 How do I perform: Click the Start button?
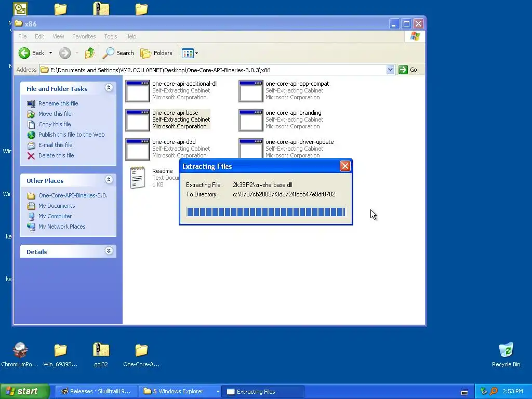click(24, 391)
